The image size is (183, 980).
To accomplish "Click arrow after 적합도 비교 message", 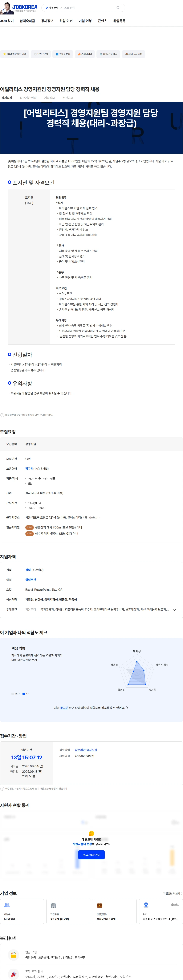I will point(127,708).
